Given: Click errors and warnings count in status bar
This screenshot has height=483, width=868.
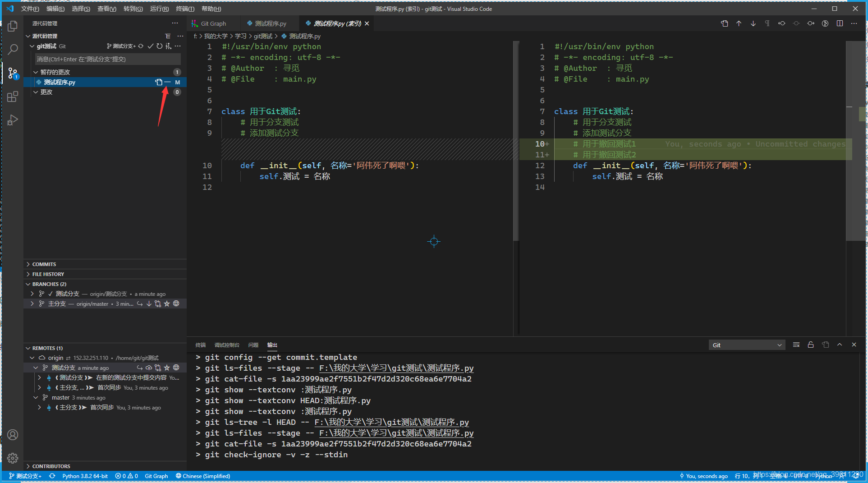Looking at the screenshot, I should (x=126, y=476).
